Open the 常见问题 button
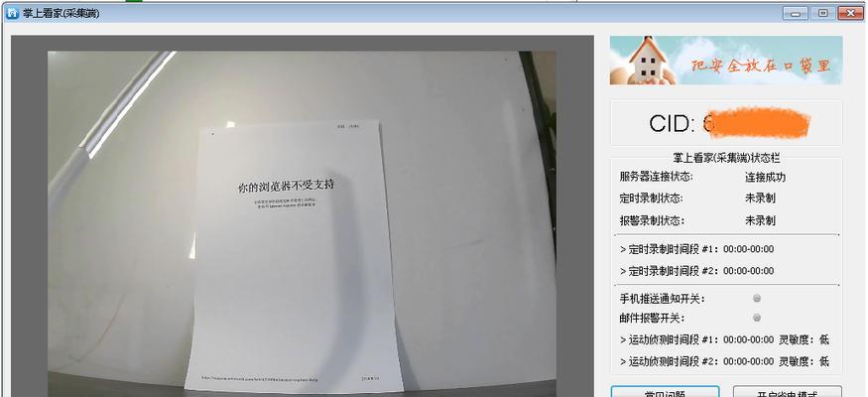This screenshot has height=397, width=868. [x=665, y=392]
